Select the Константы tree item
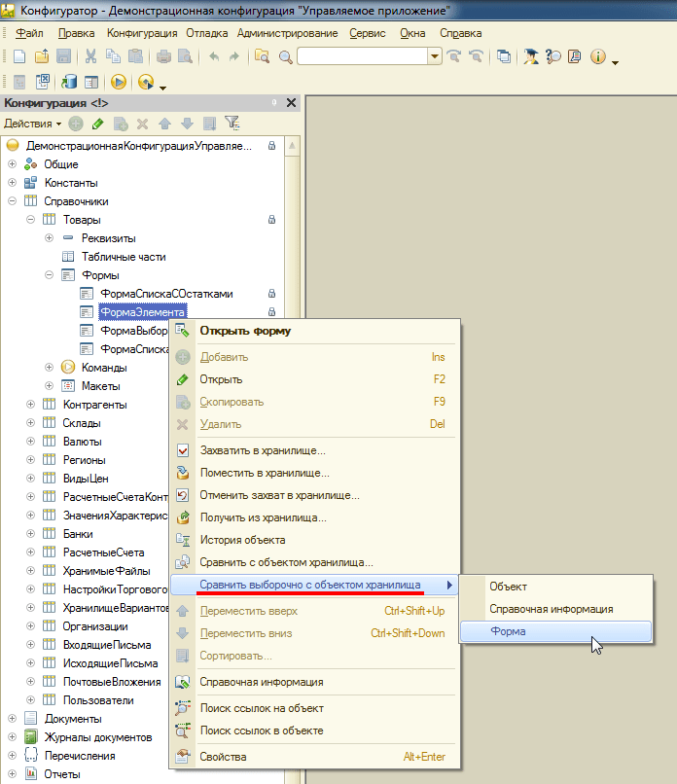The height and width of the screenshot is (784, 677). [71, 183]
